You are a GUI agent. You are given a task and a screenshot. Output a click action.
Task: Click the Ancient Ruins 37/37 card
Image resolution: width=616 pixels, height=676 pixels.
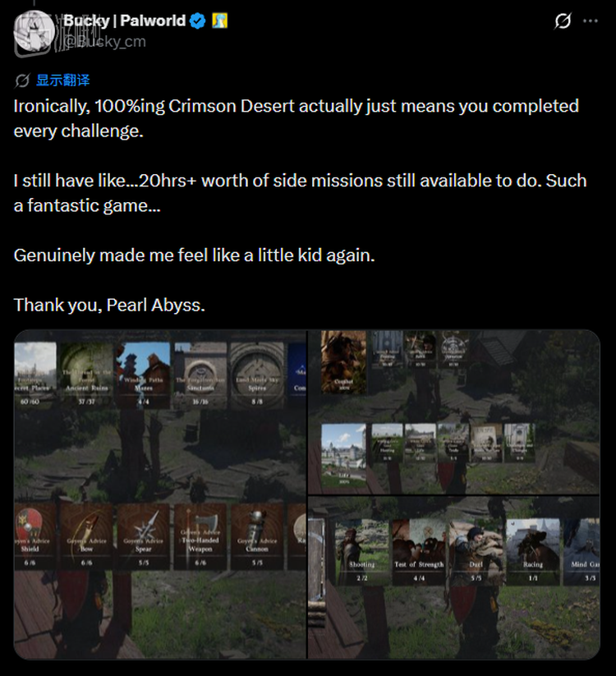(x=86, y=375)
